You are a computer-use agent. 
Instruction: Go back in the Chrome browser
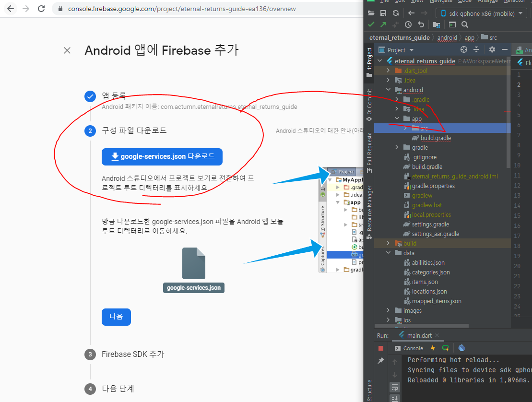11,9
